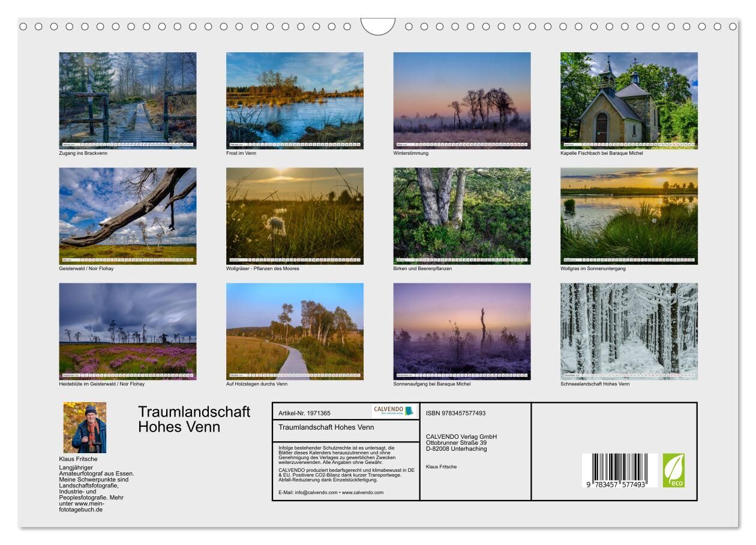The image size is (756, 545).
Task: Click the half-circle calendar hanger cutout
Action: point(377,26)
